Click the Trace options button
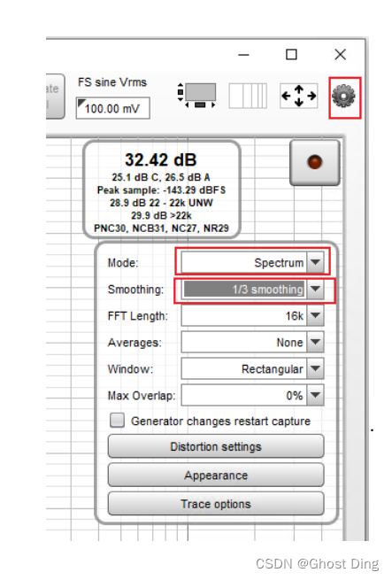Viewport: 392px width, 580px height. click(x=216, y=504)
